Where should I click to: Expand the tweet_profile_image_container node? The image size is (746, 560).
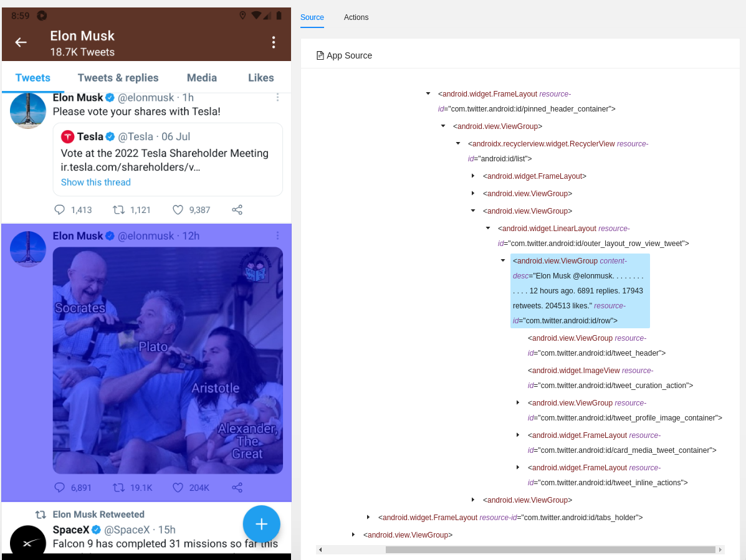pyautogui.click(x=518, y=402)
